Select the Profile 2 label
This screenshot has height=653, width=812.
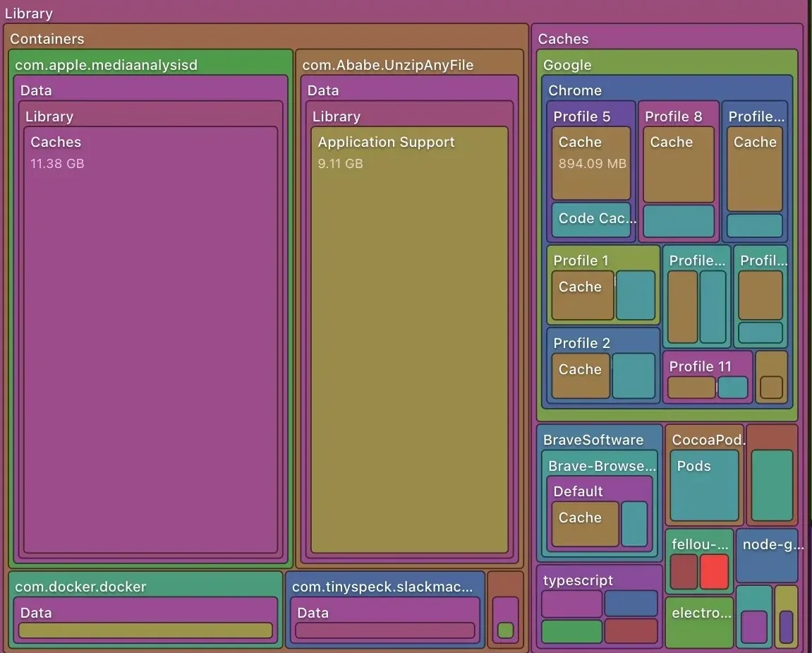581,343
